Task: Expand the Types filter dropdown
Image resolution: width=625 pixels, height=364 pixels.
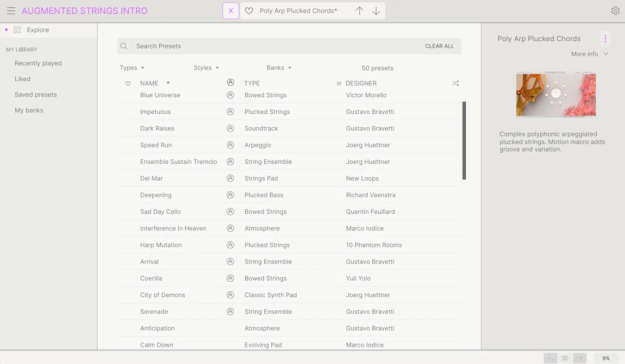Action: 132,68
